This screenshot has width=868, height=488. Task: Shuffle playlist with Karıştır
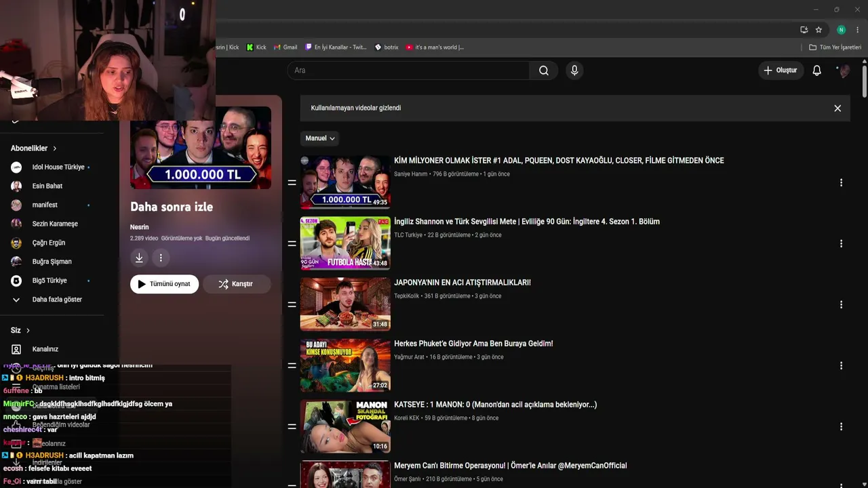pyautogui.click(x=237, y=284)
